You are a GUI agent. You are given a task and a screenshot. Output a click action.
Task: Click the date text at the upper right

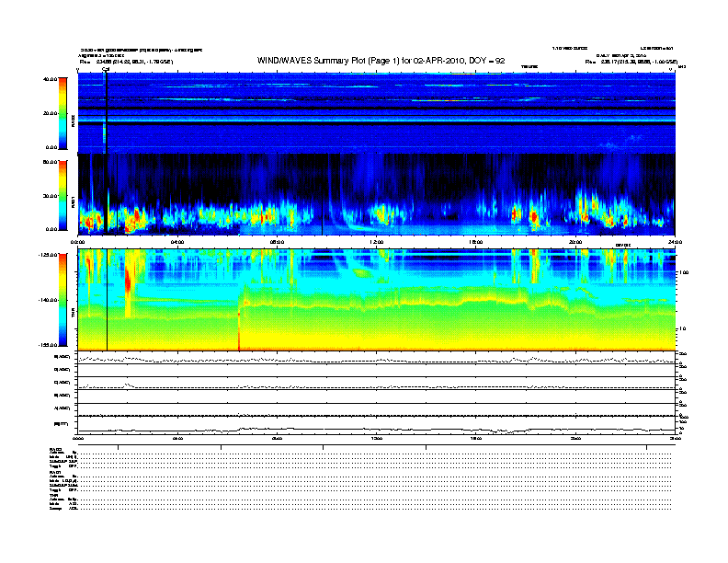coord(620,55)
